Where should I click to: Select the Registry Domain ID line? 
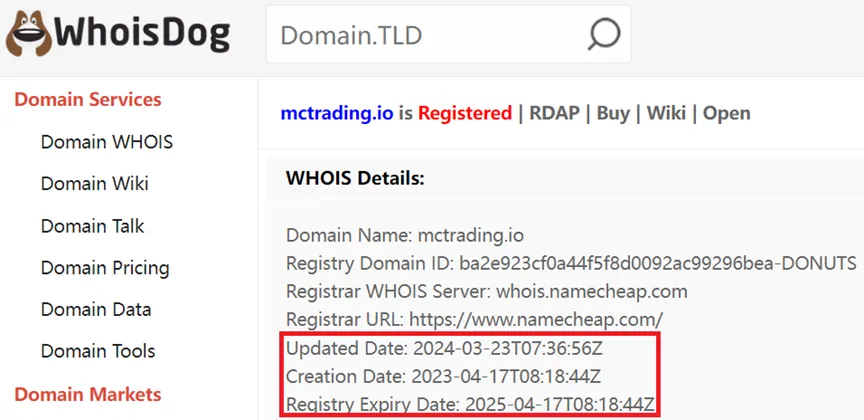[x=571, y=263]
